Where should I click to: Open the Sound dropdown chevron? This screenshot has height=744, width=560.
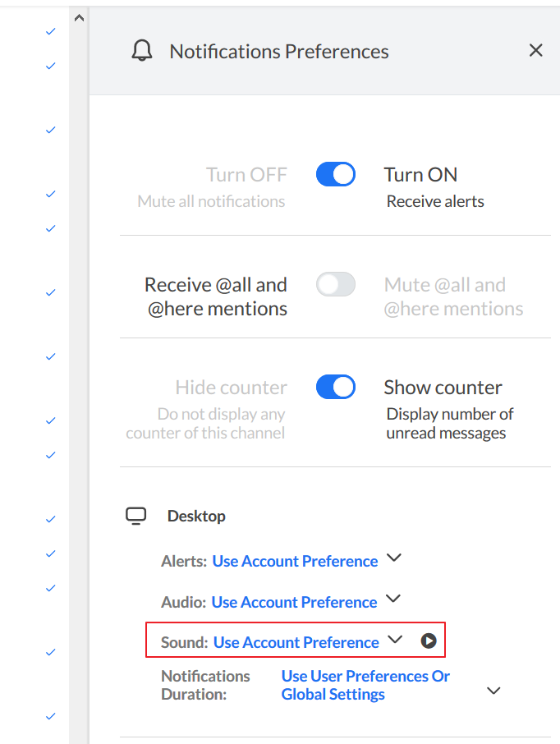(x=394, y=640)
